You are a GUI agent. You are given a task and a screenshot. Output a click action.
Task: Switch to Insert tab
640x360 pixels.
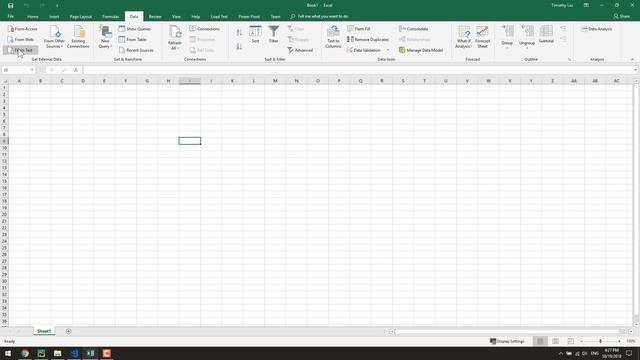pyautogui.click(x=54, y=16)
